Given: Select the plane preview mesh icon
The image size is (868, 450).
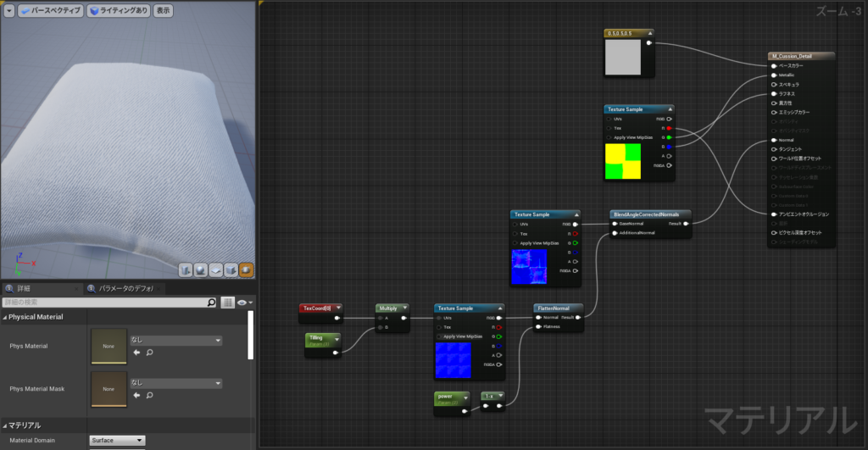Looking at the screenshot, I should pos(216,270).
